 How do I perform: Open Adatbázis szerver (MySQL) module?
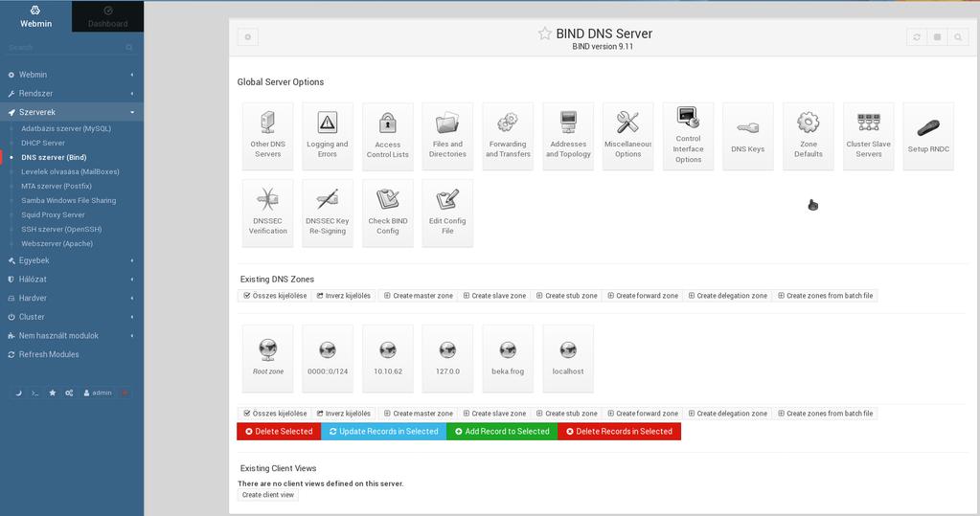click(66, 128)
